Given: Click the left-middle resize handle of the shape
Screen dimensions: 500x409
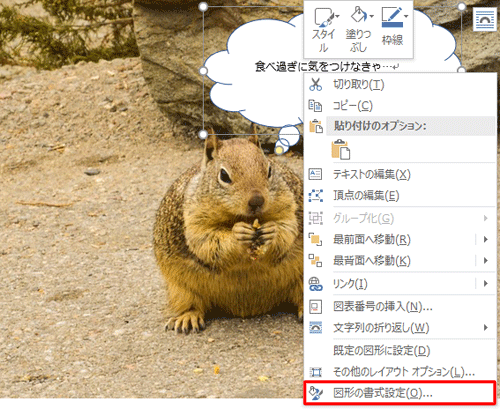Looking at the screenshot, I should [x=203, y=71].
